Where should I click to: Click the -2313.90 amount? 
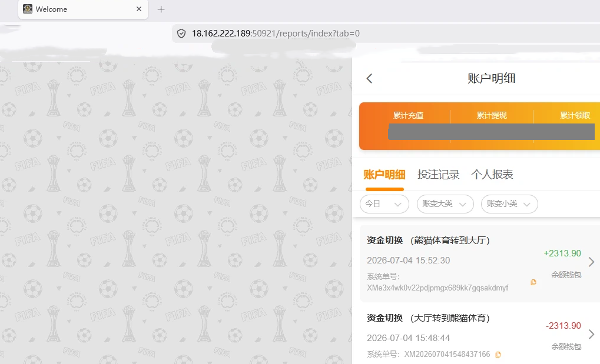[563, 326]
